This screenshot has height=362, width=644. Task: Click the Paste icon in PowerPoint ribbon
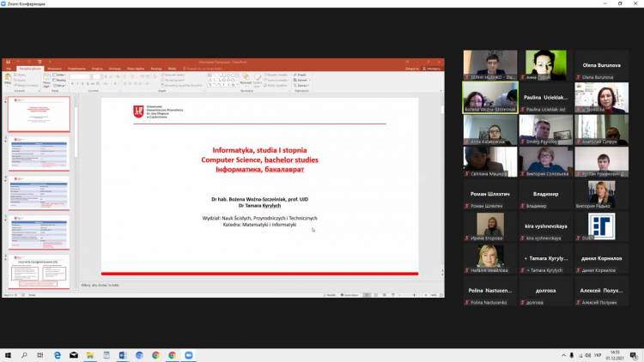[x=9, y=79]
